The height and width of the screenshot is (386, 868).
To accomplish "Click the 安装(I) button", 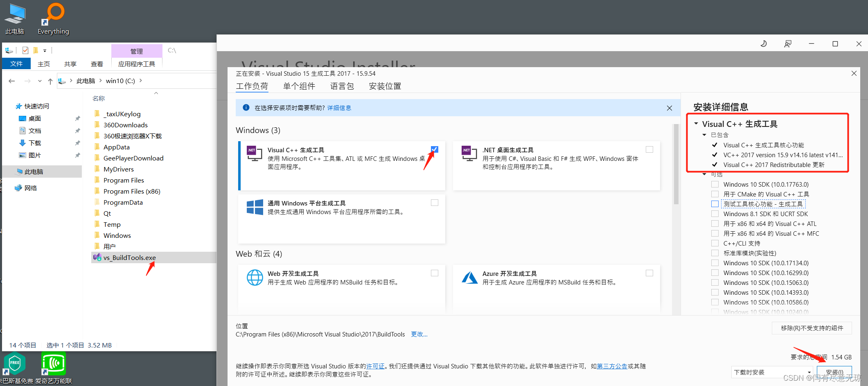I will pyautogui.click(x=834, y=372).
